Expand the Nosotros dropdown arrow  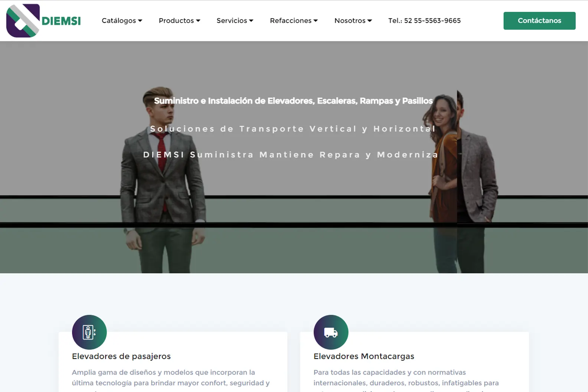(x=370, y=21)
